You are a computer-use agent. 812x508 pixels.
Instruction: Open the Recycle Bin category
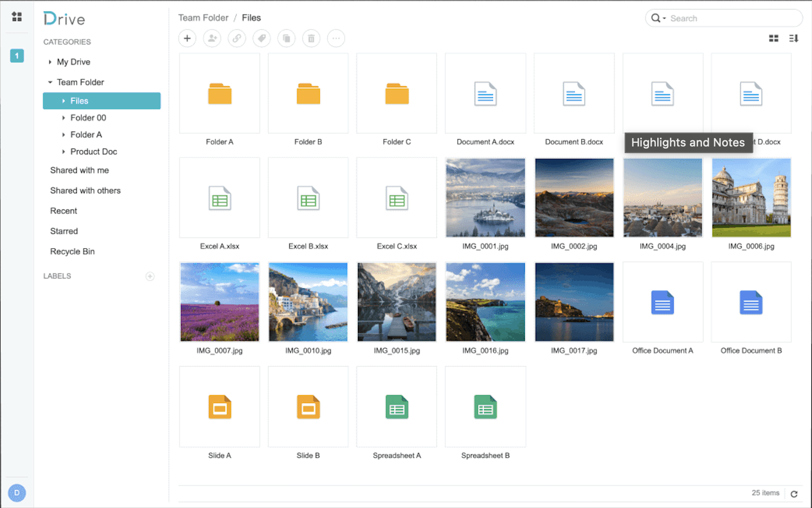72,251
